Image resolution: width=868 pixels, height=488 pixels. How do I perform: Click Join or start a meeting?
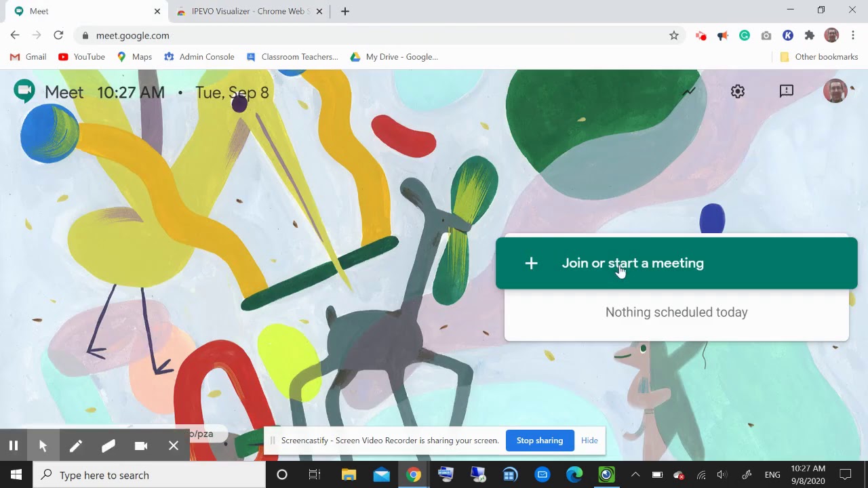[676, 263]
